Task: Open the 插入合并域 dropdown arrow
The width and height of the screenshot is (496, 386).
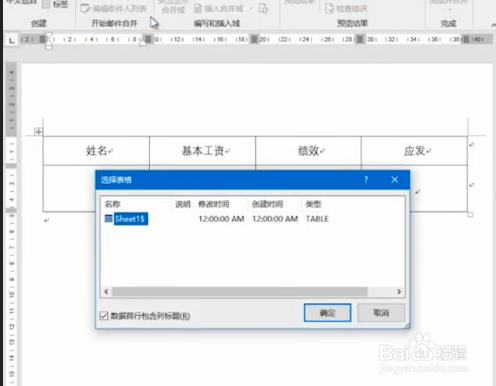Action: (x=251, y=8)
